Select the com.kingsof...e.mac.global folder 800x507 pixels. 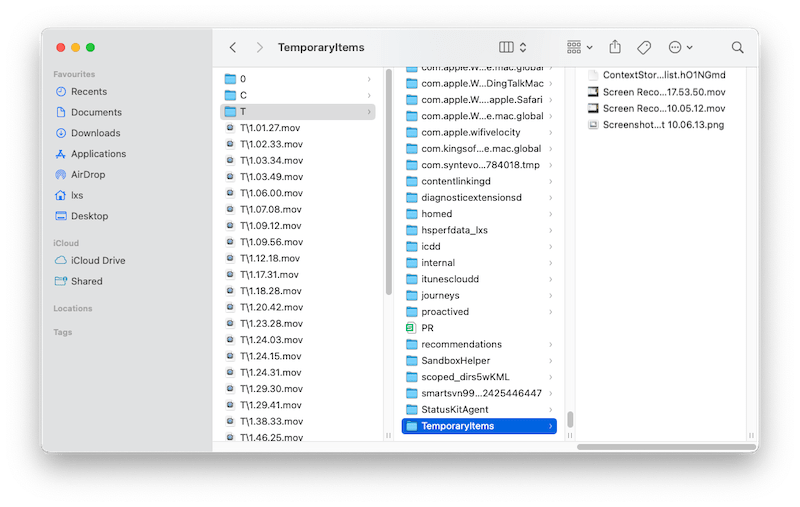click(x=479, y=149)
